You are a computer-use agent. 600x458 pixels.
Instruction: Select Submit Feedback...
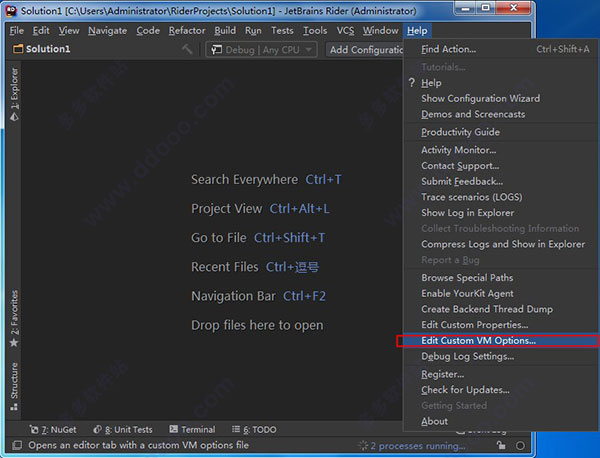tap(501, 181)
